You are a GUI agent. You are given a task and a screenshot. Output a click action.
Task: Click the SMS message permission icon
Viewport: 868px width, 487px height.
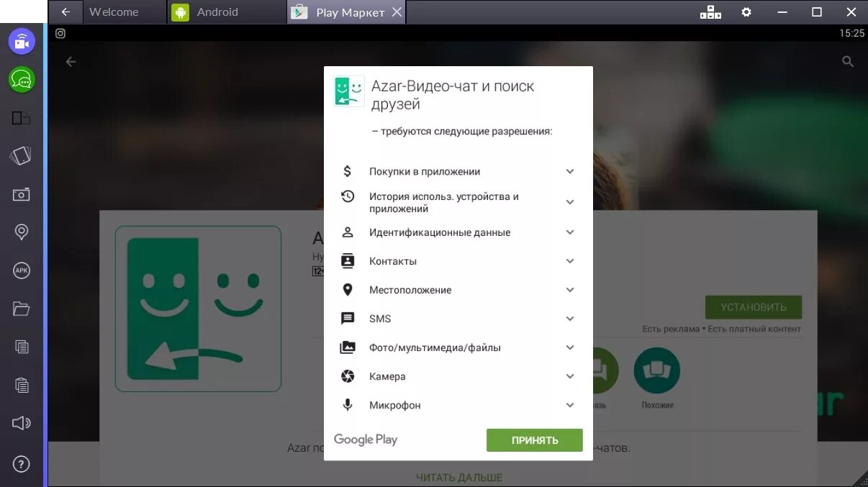[x=348, y=319]
